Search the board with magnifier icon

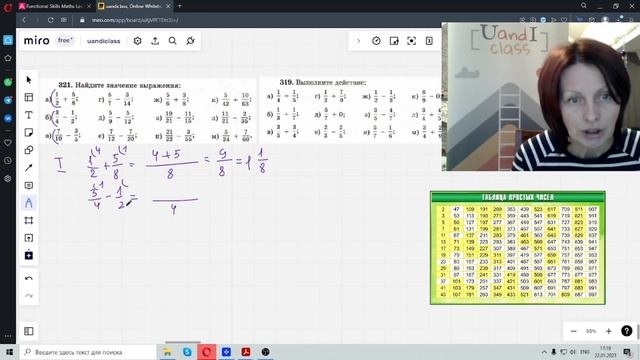pyautogui.click(x=173, y=41)
